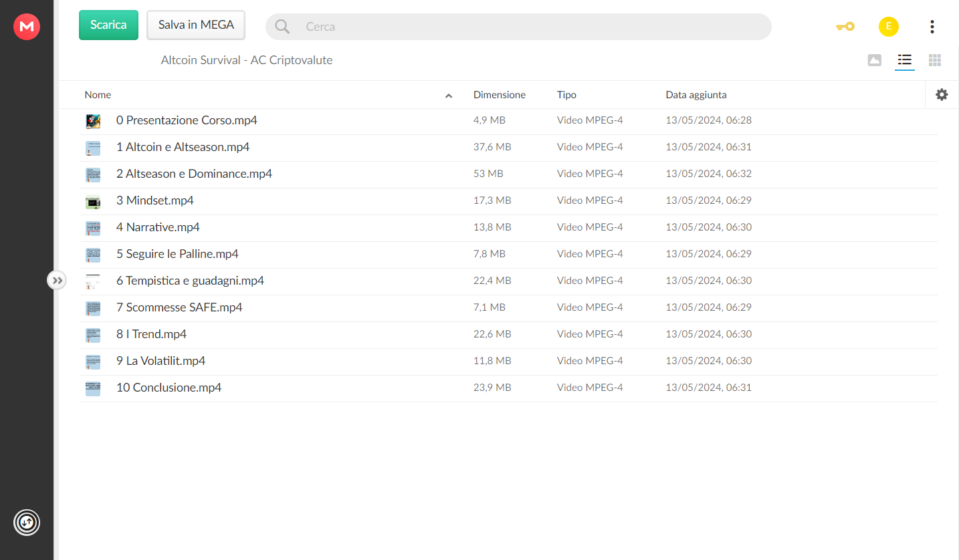Viewport: 959px width, 560px height.
Task: Sort by Tipo column header
Action: tap(566, 95)
